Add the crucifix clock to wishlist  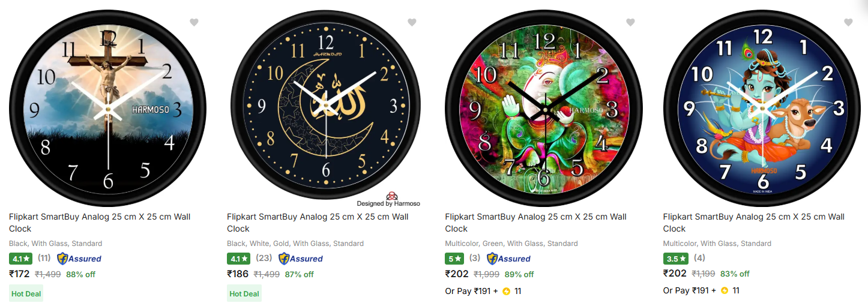pyautogui.click(x=194, y=22)
